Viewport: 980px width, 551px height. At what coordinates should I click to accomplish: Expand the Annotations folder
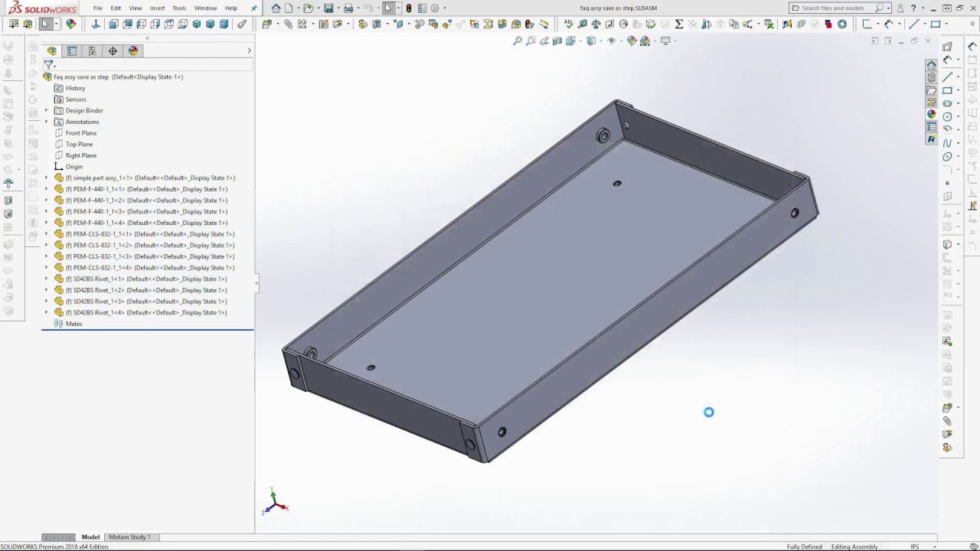click(x=46, y=122)
